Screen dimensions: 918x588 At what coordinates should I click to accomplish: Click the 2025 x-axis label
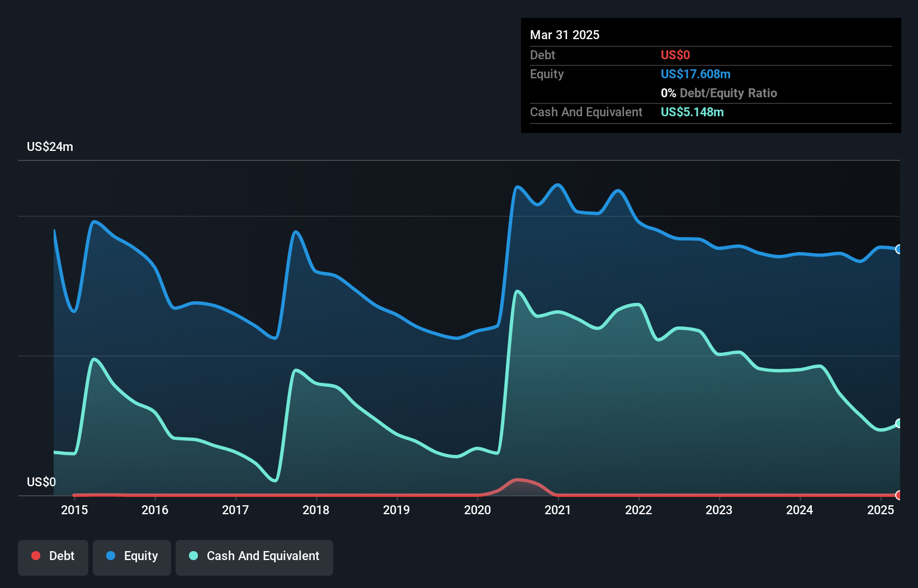click(x=881, y=510)
